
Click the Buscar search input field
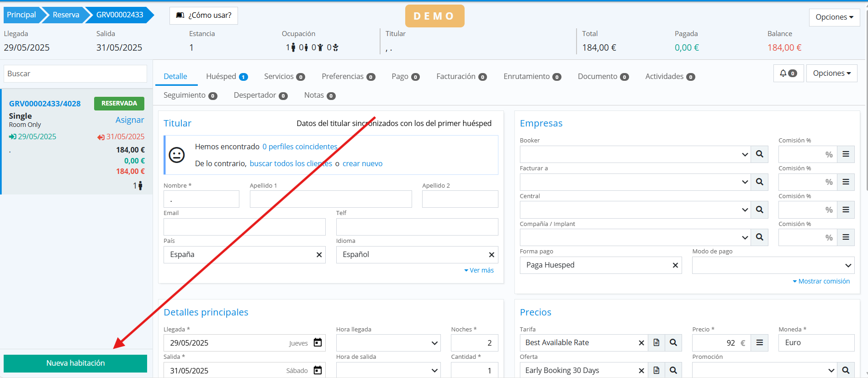coord(75,74)
